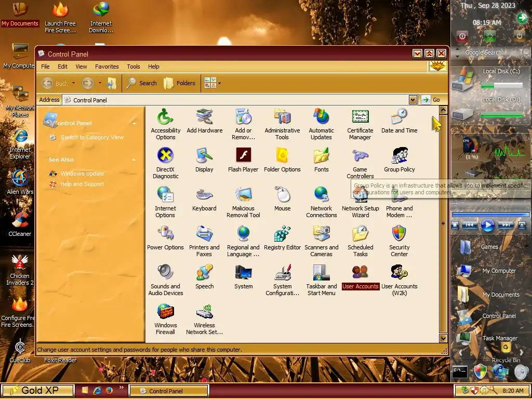
Task: Click the media player seek bar
Action: point(490,215)
